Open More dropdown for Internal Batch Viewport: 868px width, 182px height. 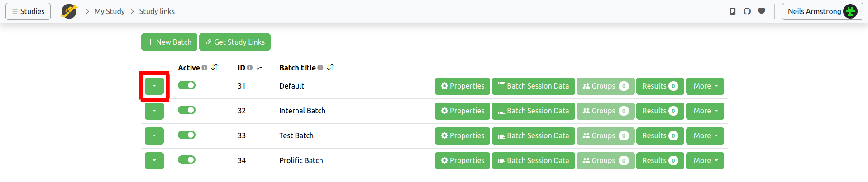click(x=705, y=111)
